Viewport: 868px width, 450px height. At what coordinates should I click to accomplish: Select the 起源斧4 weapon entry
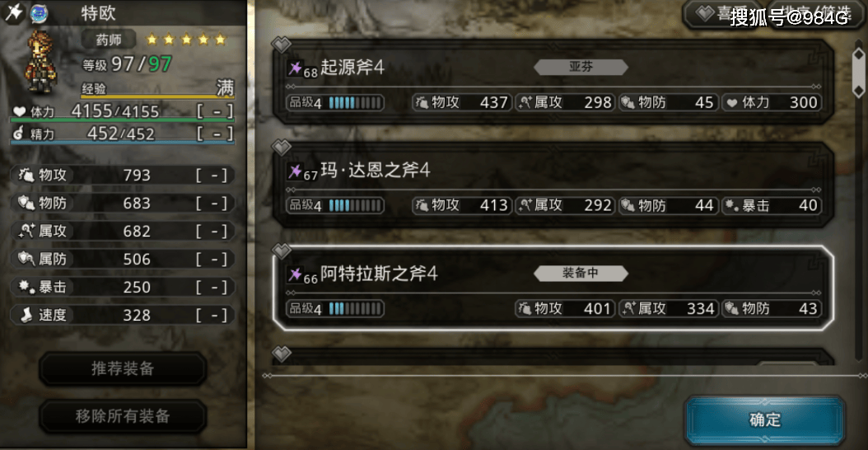point(553,82)
